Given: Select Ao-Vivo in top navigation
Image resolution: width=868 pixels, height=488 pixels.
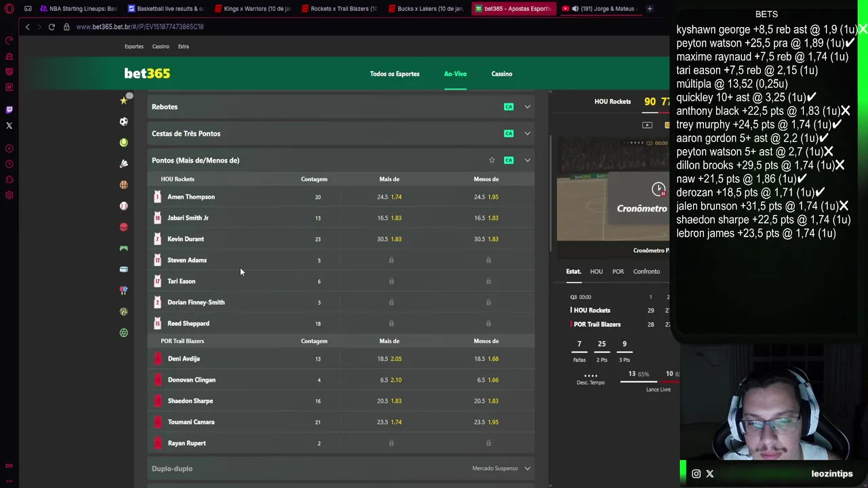Looking at the screenshot, I should (x=456, y=74).
